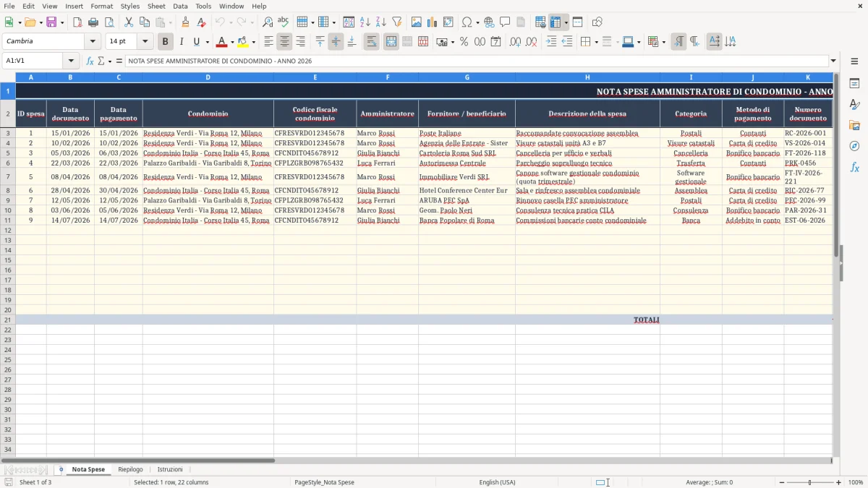The height and width of the screenshot is (488, 868).
Task: Open Freeze Rows and Columns dropdown arrow
Action: (566, 22)
